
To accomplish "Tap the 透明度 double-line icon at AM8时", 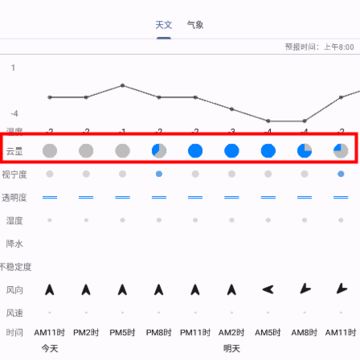I will coord(304,197).
